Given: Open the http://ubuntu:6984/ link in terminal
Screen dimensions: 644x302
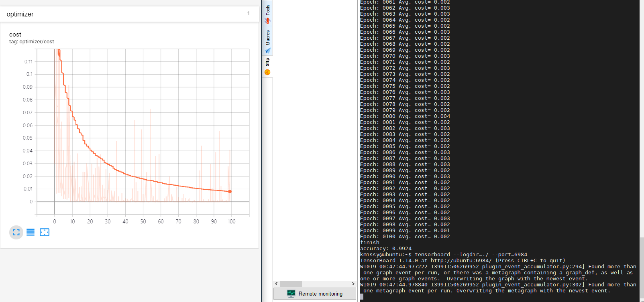Looking at the screenshot, I should click(x=461, y=260).
